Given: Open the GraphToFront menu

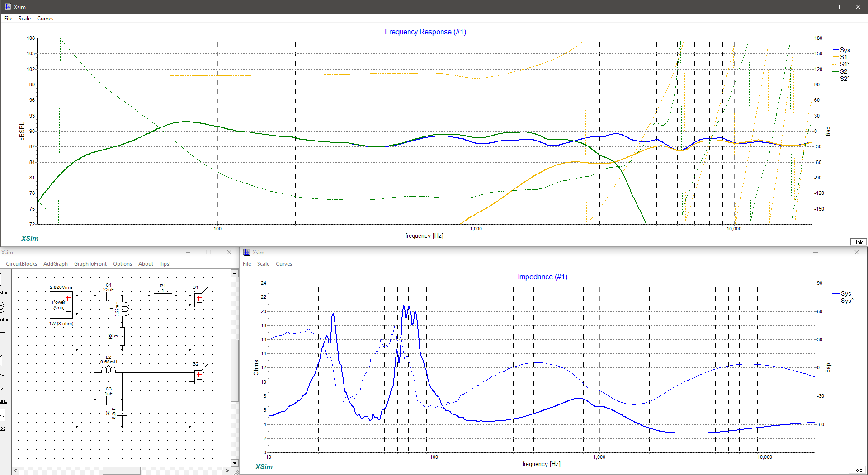Looking at the screenshot, I should pos(90,264).
